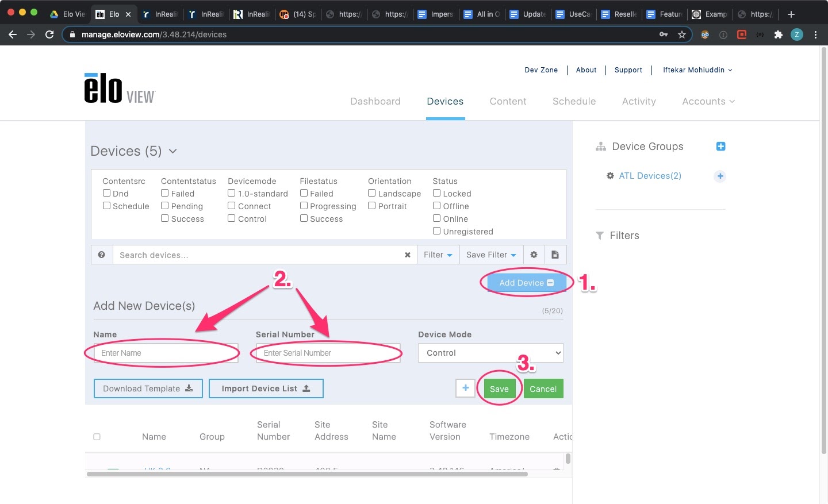Clear the search devices field with X icon
Screen dimensions: 828x504
click(x=408, y=255)
